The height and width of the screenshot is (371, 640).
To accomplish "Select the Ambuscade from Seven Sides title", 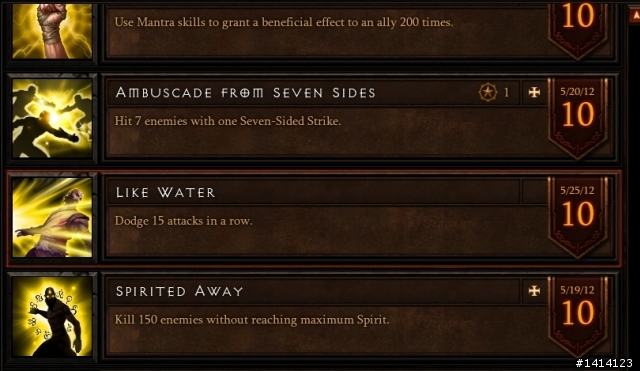I will [245, 93].
